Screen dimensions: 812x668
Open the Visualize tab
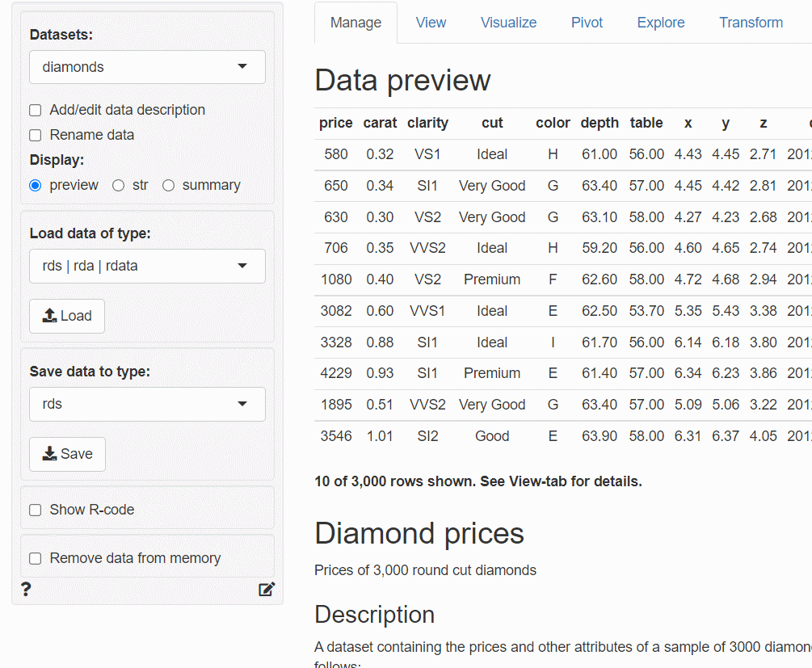point(508,23)
